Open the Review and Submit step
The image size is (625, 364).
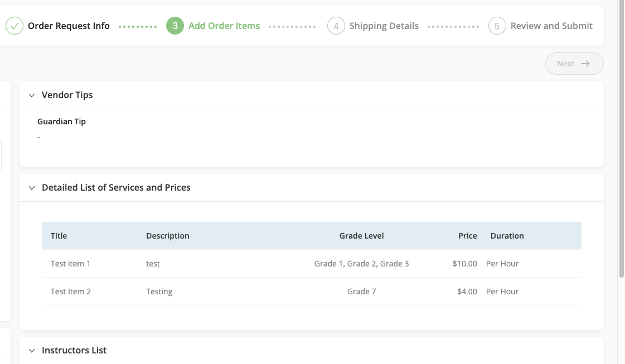click(551, 26)
